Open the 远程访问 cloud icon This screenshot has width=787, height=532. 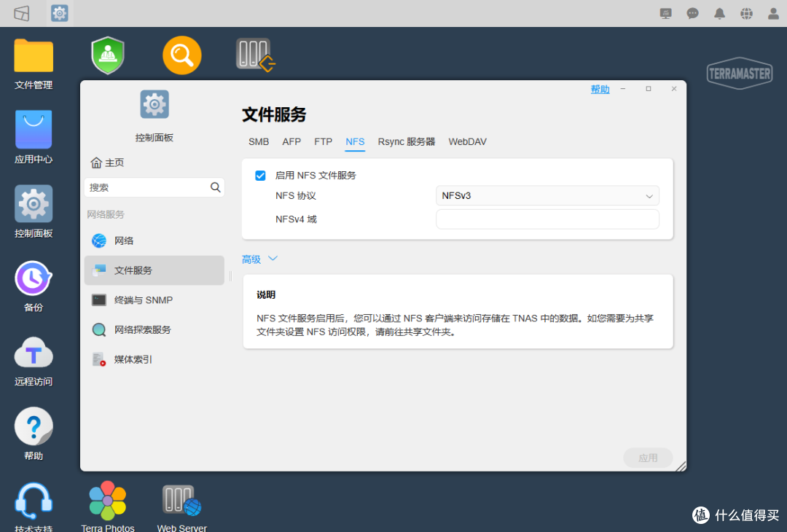tap(34, 352)
